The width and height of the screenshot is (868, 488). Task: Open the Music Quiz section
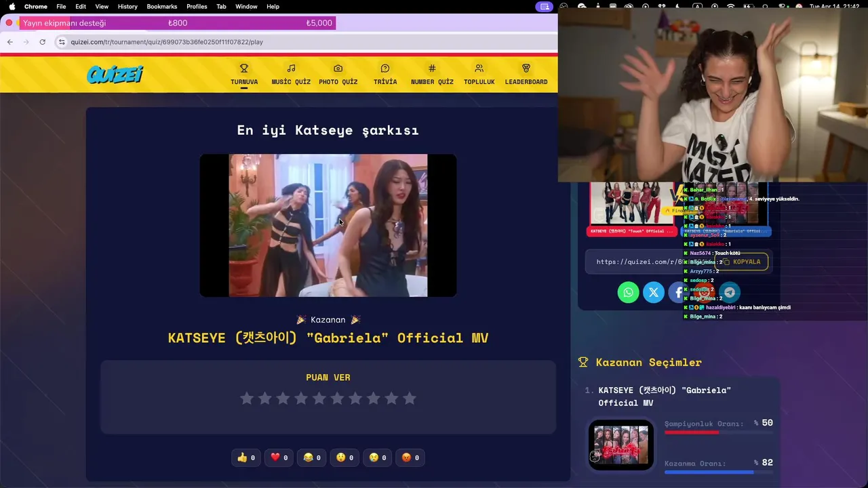click(x=291, y=75)
